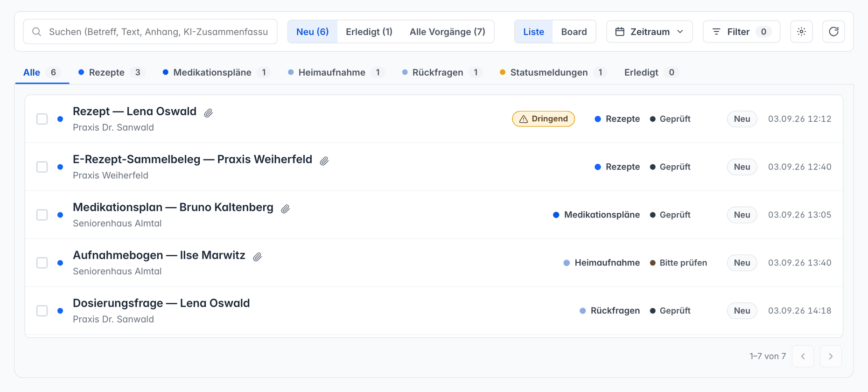The image size is (868, 392).
Task: Select the Rückfragen category tab
Action: coord(442,72)
